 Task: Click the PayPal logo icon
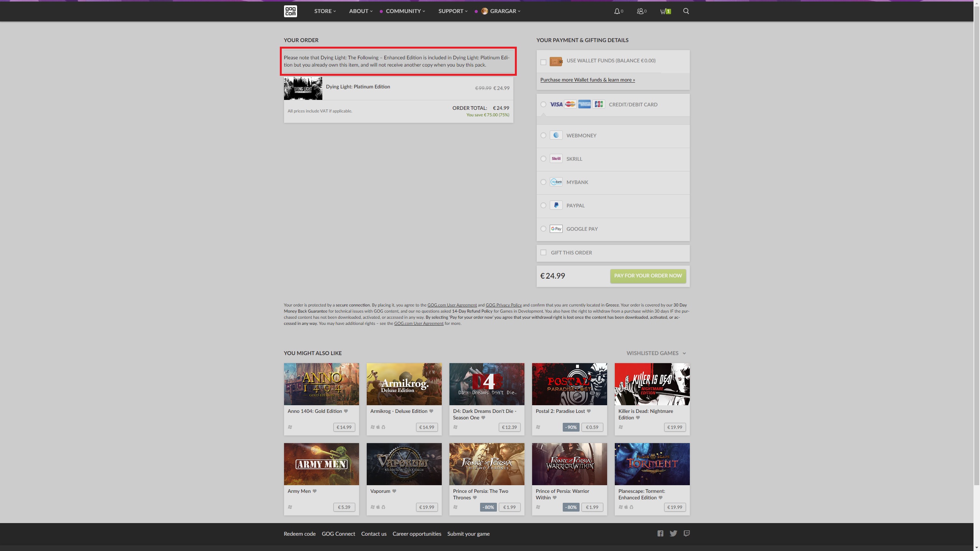click(x=556, y=205)
